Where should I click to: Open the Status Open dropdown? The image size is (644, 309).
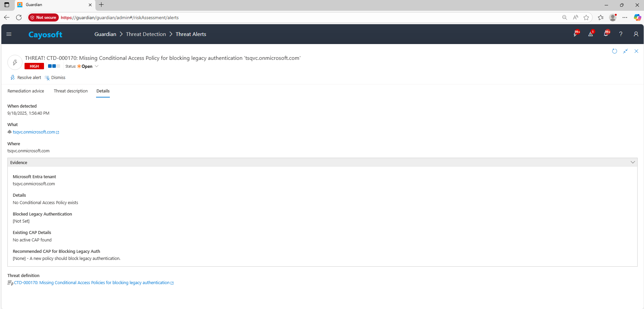88,66
